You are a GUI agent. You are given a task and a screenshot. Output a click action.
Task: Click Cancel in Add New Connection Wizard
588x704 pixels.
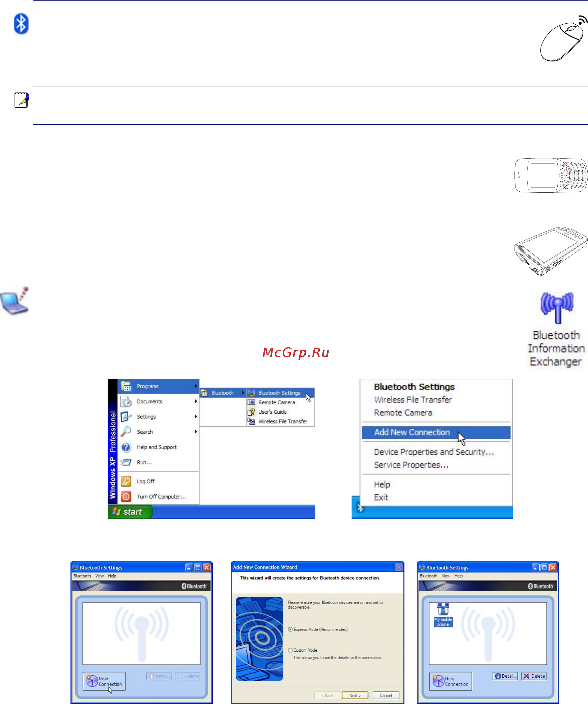[386, 695]
